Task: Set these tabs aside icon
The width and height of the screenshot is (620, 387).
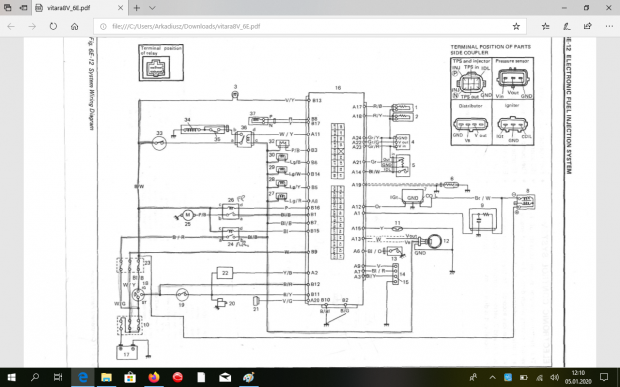Action: 23,8
